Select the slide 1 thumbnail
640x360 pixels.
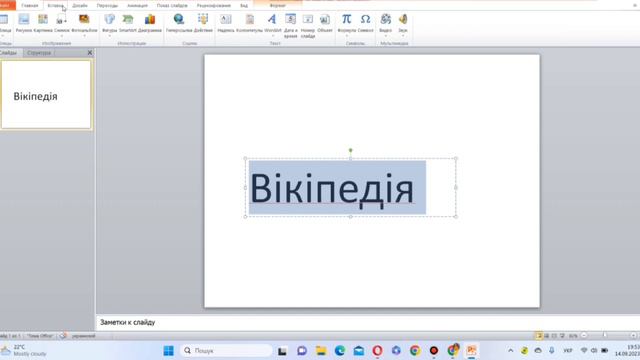pyautogui.click(x=46, y=95)
